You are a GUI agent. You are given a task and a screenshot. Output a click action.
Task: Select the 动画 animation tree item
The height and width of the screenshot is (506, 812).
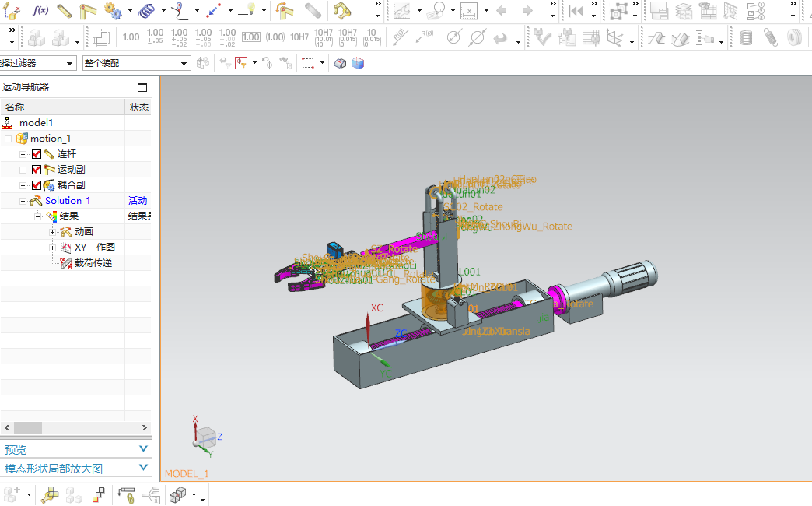[x=84, y=232]
